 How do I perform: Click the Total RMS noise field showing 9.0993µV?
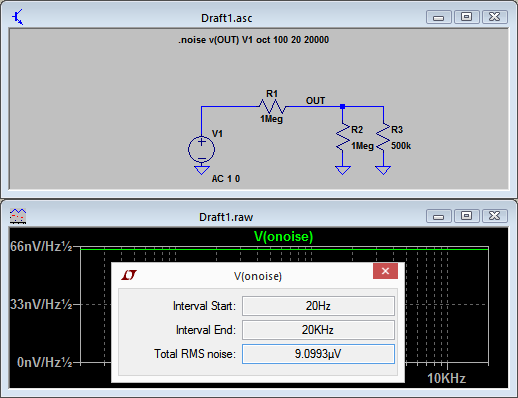(x=318, y=354)
